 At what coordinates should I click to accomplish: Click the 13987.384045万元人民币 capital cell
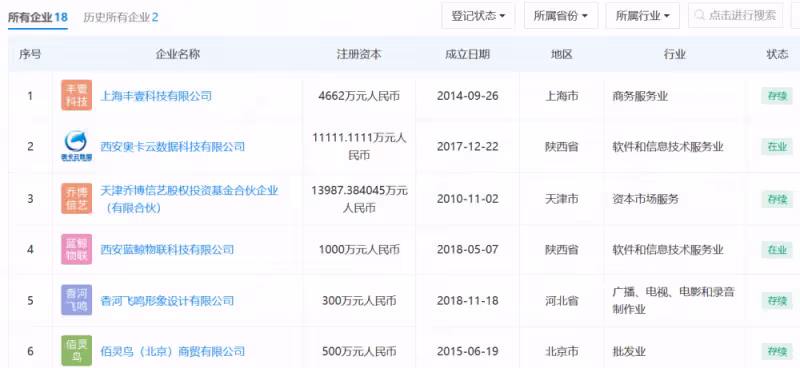(x=359, y=199)
